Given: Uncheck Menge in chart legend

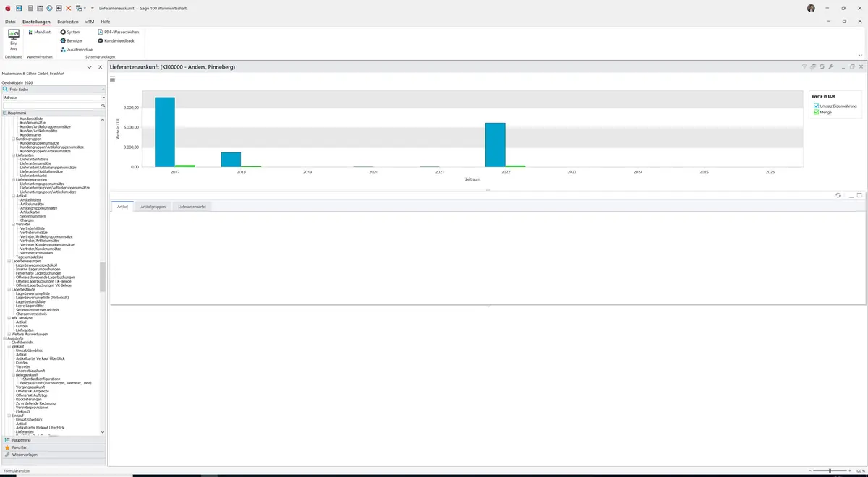Looking at the screenshot, I should point(817,112).
